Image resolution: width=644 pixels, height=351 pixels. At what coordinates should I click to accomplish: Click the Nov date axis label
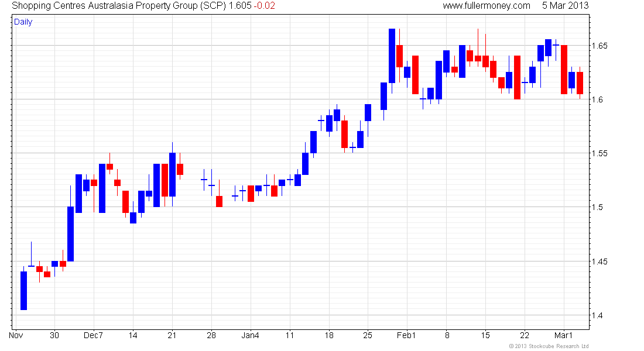[x=16, y=335]
